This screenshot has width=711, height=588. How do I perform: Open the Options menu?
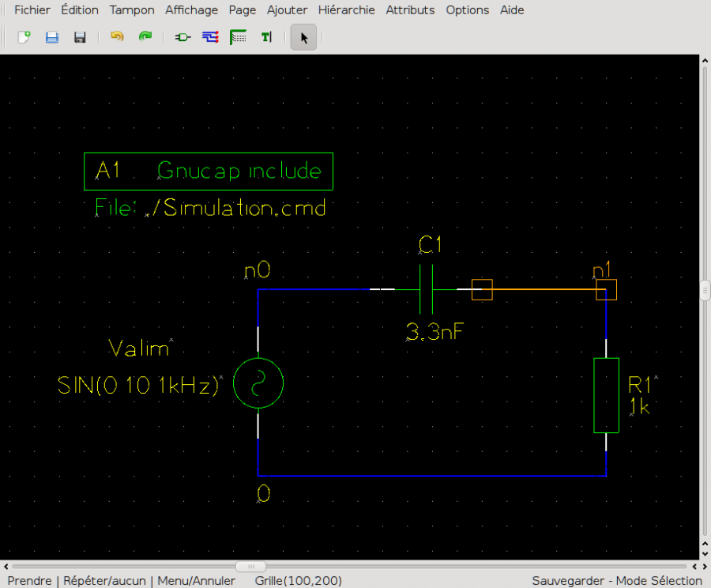coord(468,10)
